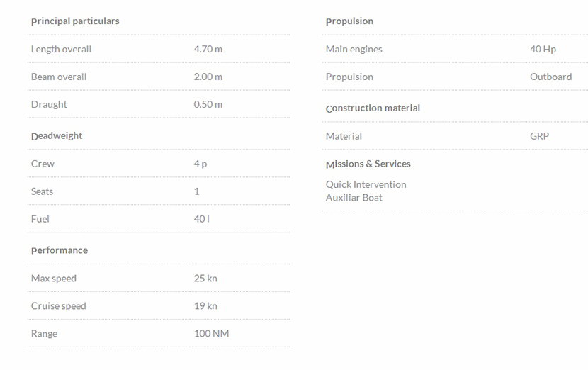Select the Crew row label
This screenshot has height=370, width=588.
point(43,164)
